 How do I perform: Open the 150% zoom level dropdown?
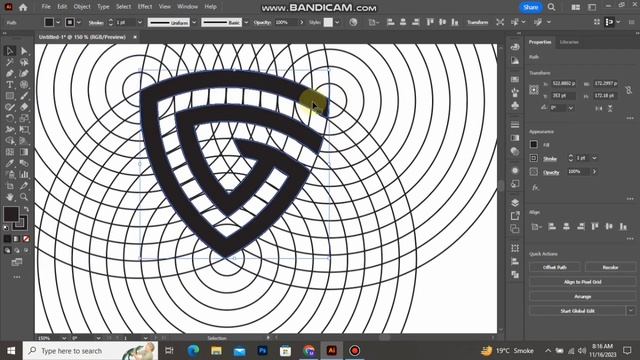[64, 338]
